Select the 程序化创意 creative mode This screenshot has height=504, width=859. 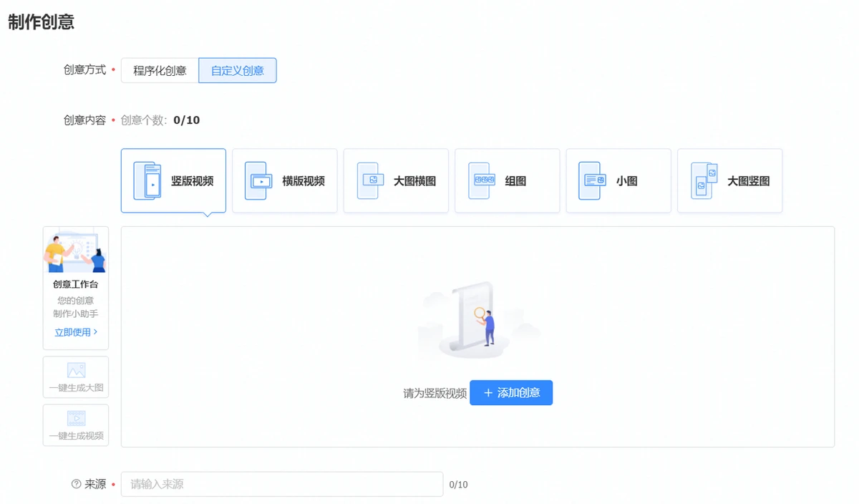click(160, 70)
